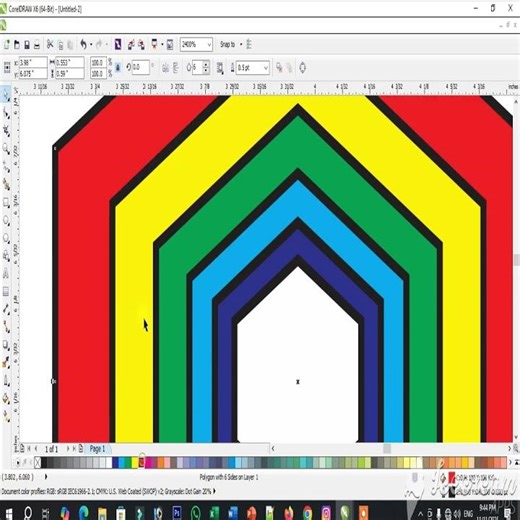Screen dimensions: 520x520
Task: Click the Open file icon
Action: click(x=17, y=44)
